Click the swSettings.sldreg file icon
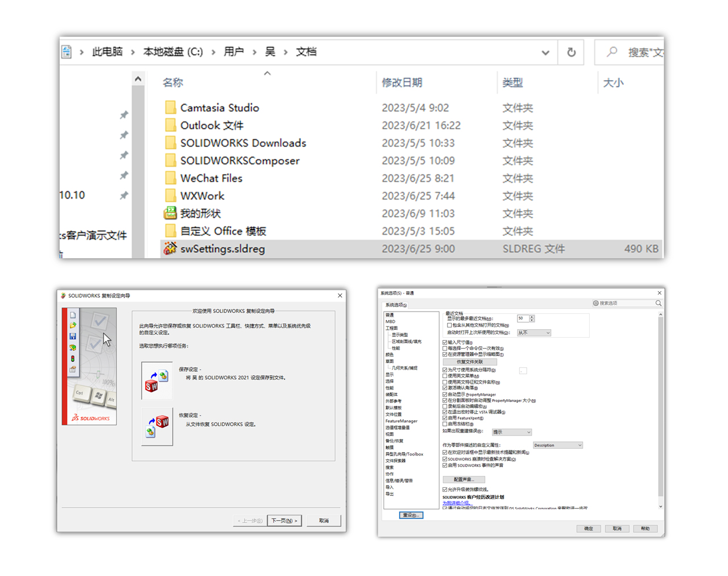The height and width of the screenshot is (576, 728). [170, 248]
